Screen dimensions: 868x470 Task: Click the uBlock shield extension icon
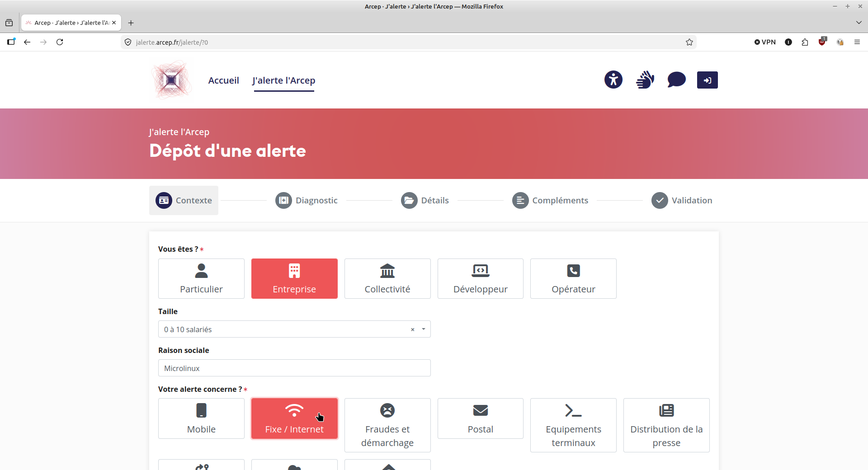tap(822, 42)
